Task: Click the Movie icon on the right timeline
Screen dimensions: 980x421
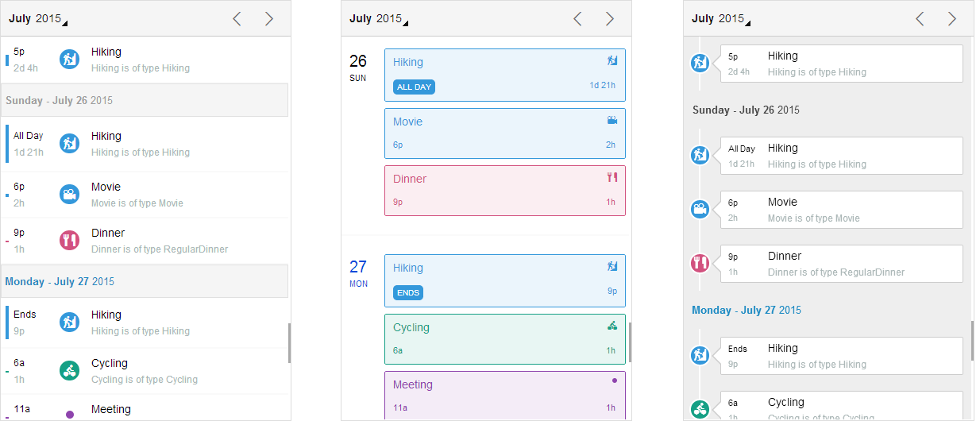Action: (700, 210)
